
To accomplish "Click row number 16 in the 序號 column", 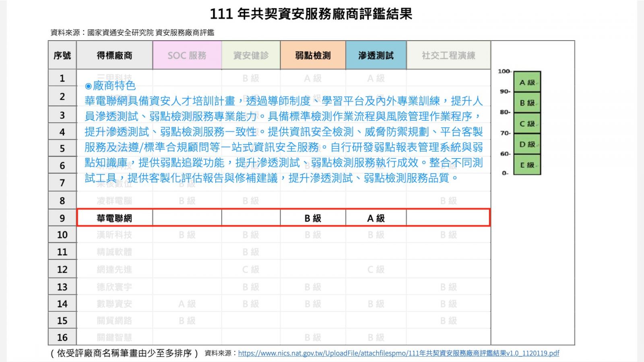I will point(62,337).
